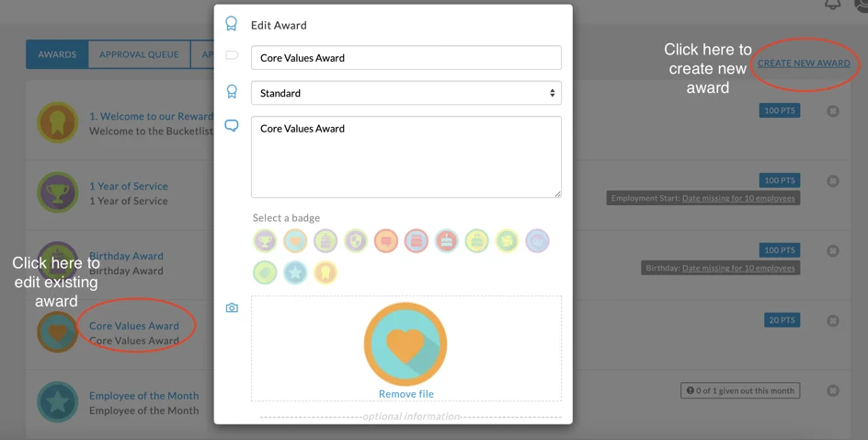Click the Create New Award link
This screenshot has height=440, width=868.
pyautogui.click(x=804, y=64)
